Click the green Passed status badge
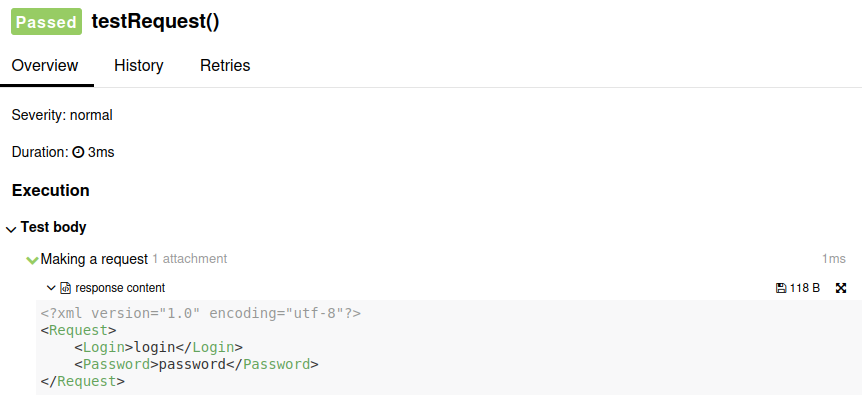 click(x=46, y=22)
